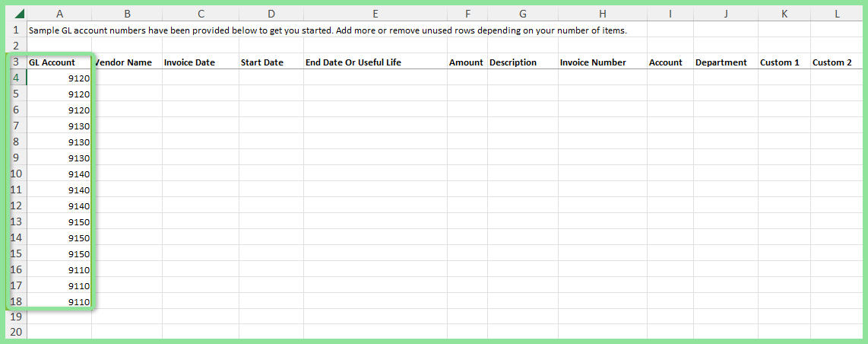The width and height of the screenshot is (868, 344).
Task: Select the 9110 cell in row 16
Action: click(59, 269)
